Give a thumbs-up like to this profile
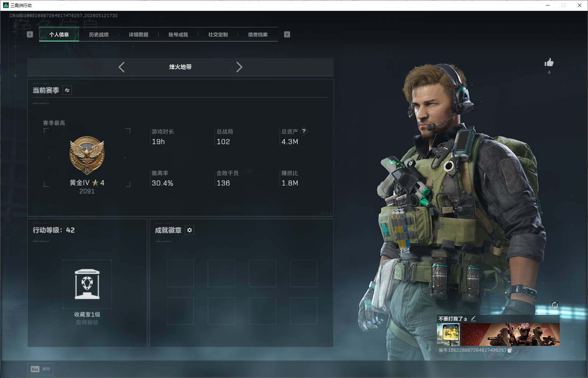588x378 pixels. (549, 63)
